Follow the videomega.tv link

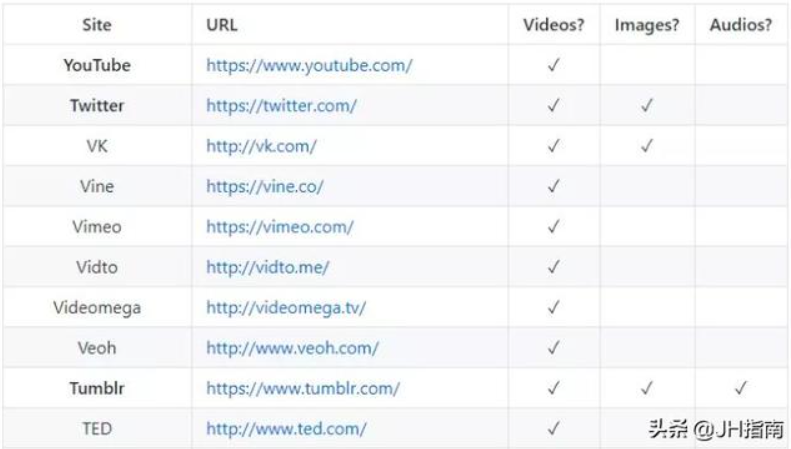click(286, 308)
